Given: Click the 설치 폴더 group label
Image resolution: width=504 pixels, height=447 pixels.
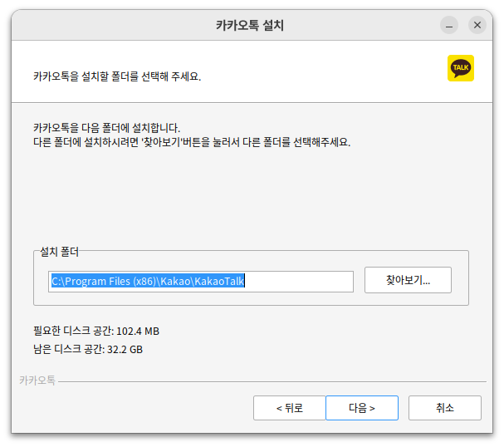Looking at the screenshot, I should pos(60,252).
